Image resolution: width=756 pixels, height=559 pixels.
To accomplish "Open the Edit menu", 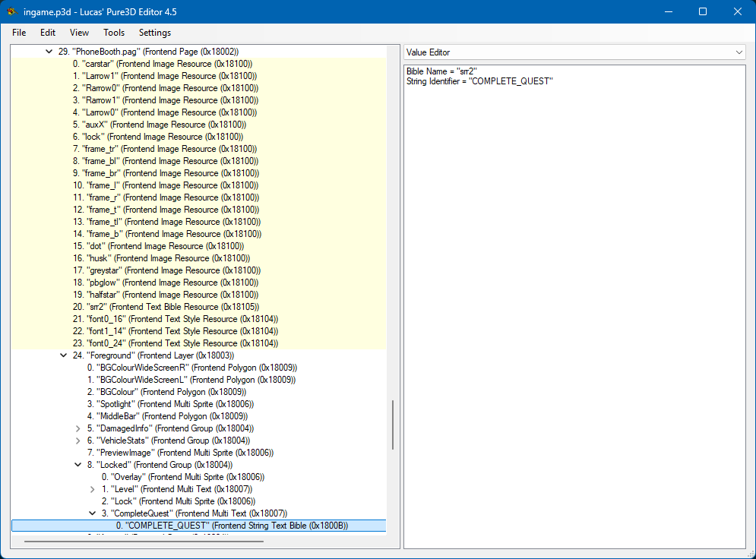I will pyautogui.click(x=47, y=33).
